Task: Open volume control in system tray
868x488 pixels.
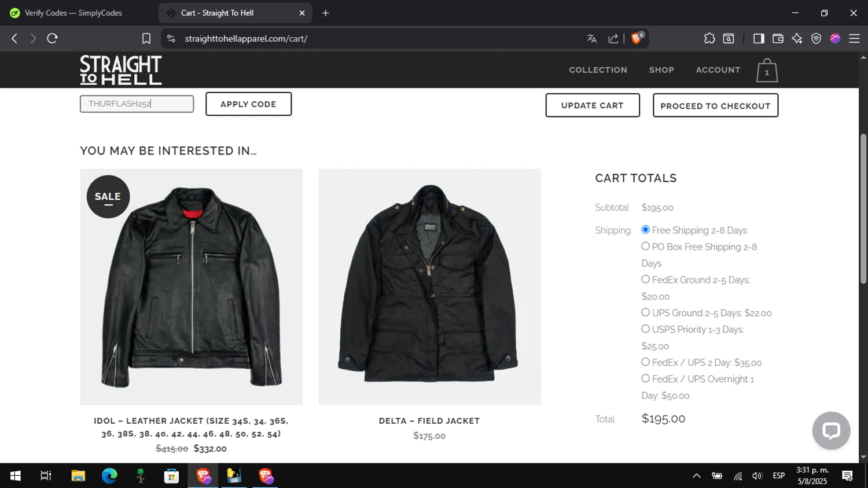Action: click(x=757, y=476)
